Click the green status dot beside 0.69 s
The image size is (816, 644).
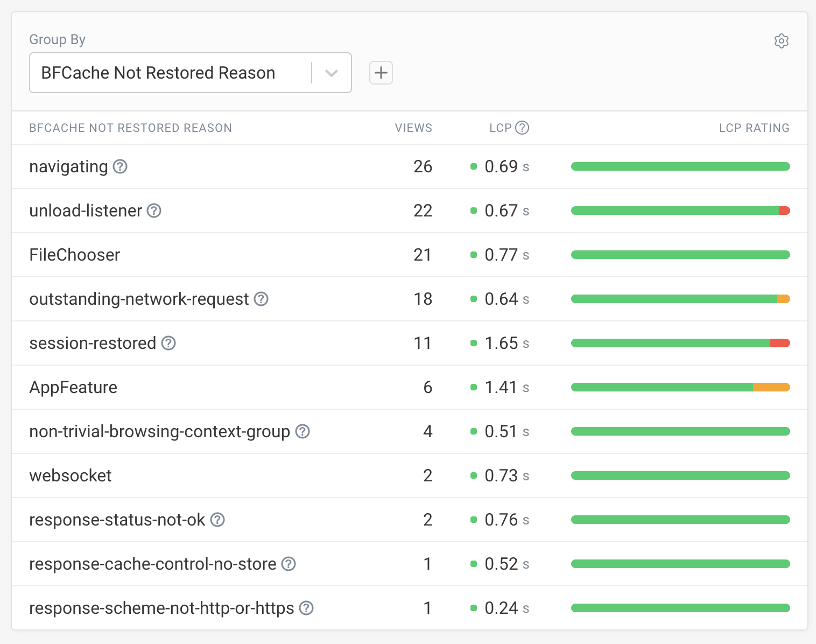pos(474,167)
